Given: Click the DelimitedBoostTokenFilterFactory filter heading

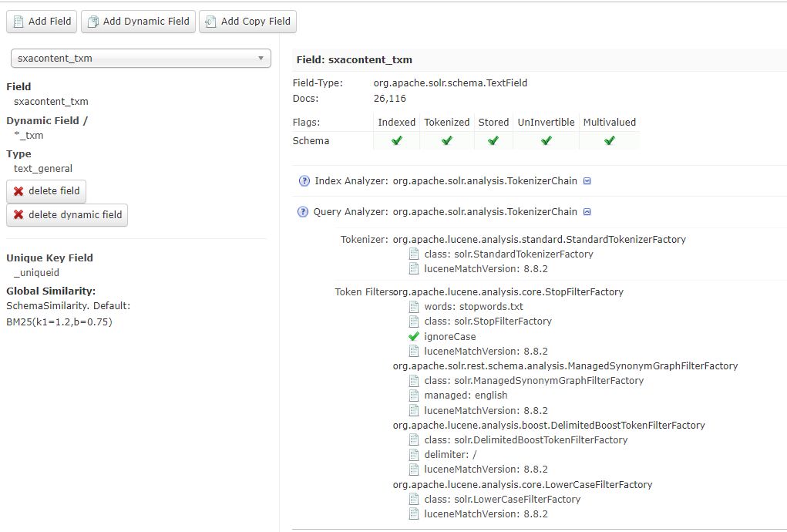Looking at the screenshot, I should point(549,425).
